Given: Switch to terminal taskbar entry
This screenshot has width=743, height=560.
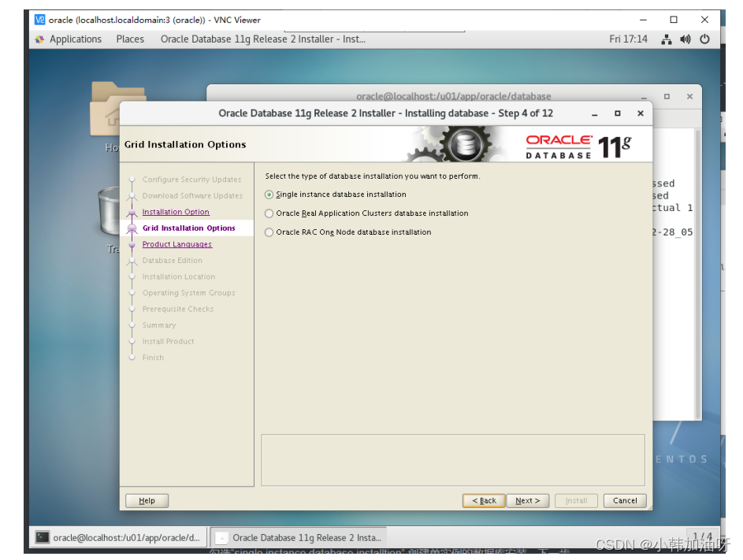Looking at the screenshot, I should [x=119, y=537].
